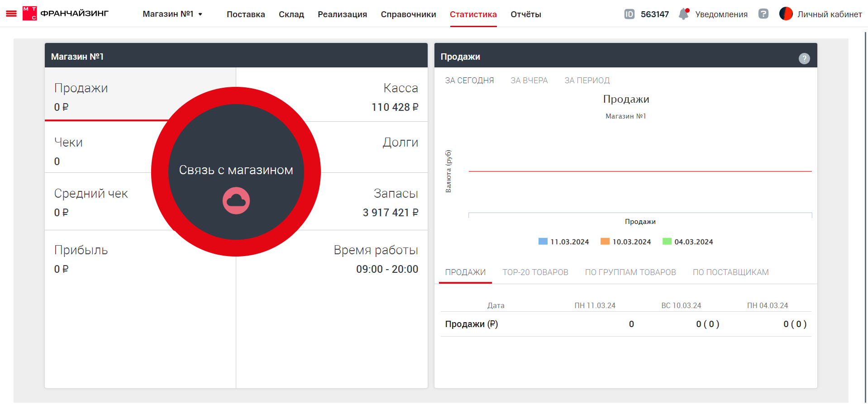Click account ID number 563147
The width and height of the screenshot is (868, 404).
coord(654,14)
